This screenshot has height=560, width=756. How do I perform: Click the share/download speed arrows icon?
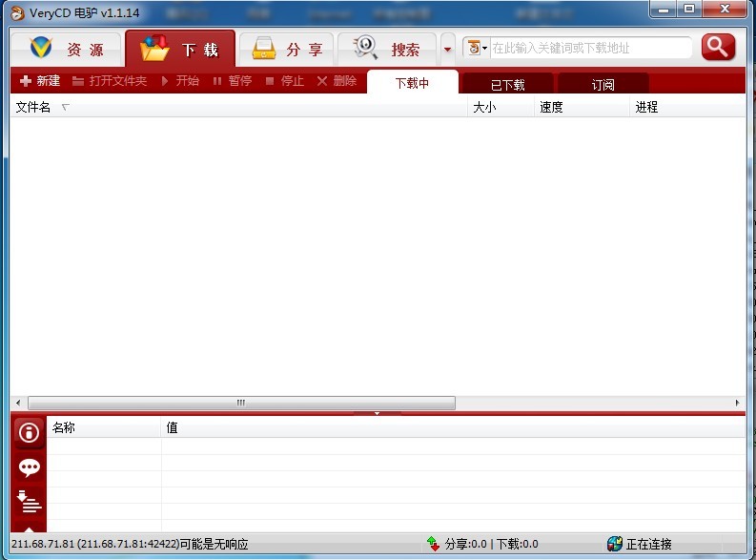[434, 544]
